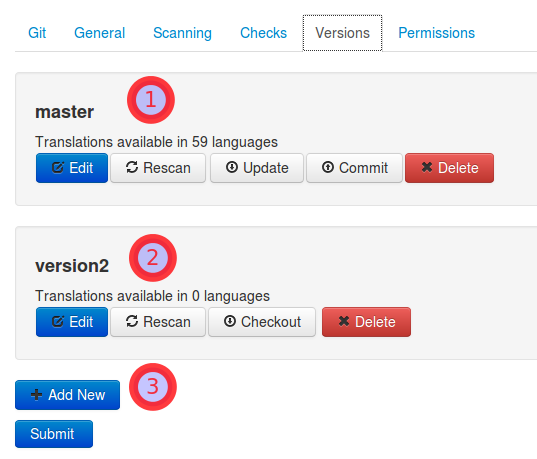Switch to the General tab
The height and width of the screenshot is (459, 537).
pos(100,33)
